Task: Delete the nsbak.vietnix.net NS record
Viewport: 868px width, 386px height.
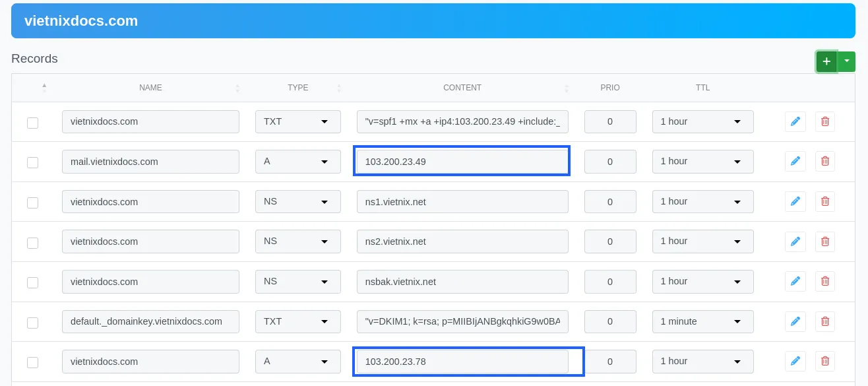Action: coord(824,281)
